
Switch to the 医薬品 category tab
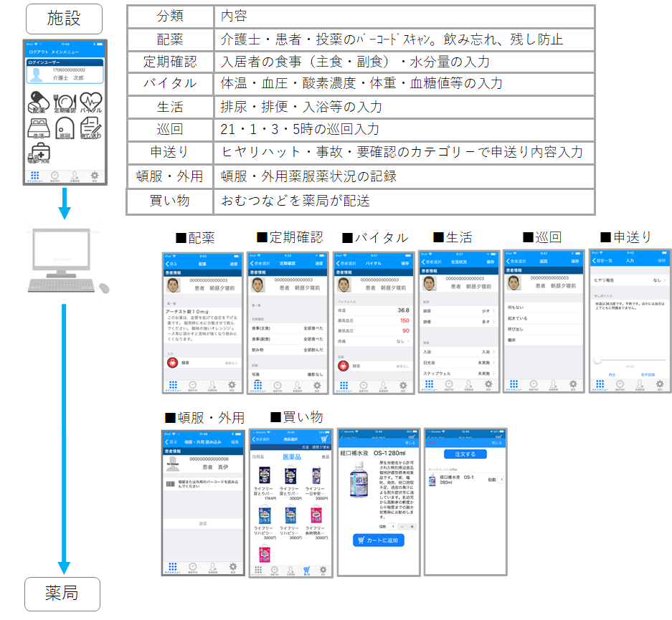(x=292, y=457)
